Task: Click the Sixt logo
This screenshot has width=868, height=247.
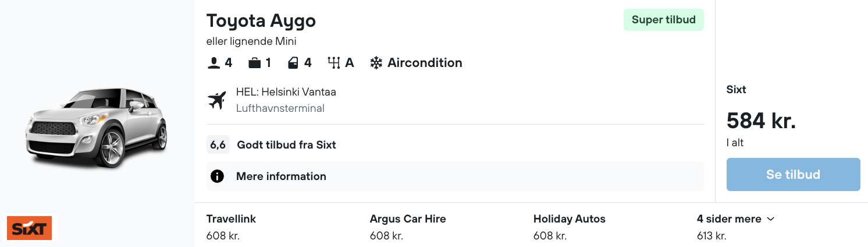Action: point(30,228)
